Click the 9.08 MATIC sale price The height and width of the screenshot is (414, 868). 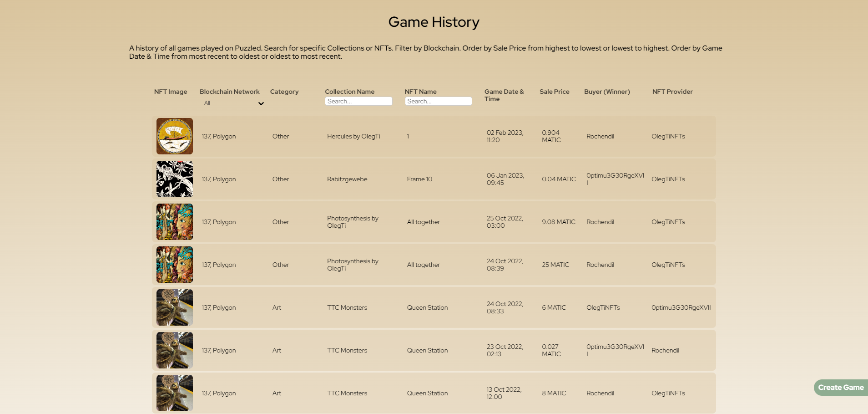point(559,222)
